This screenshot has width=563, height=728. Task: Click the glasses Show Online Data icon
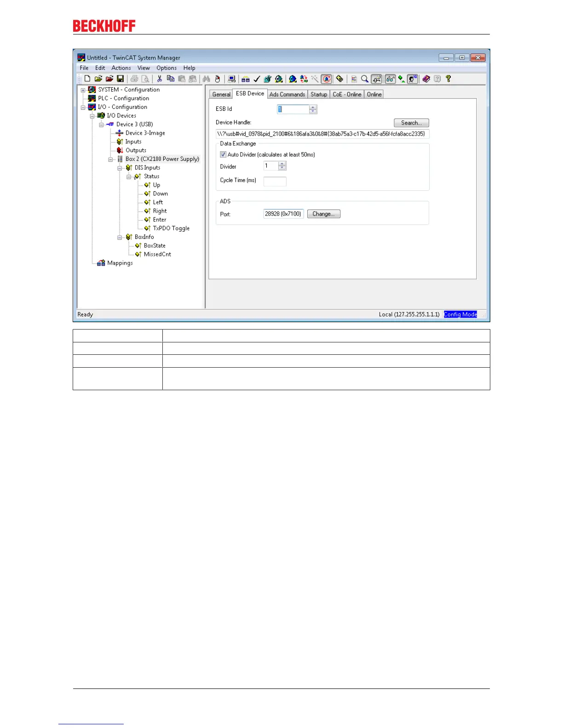tap(390, 79)
